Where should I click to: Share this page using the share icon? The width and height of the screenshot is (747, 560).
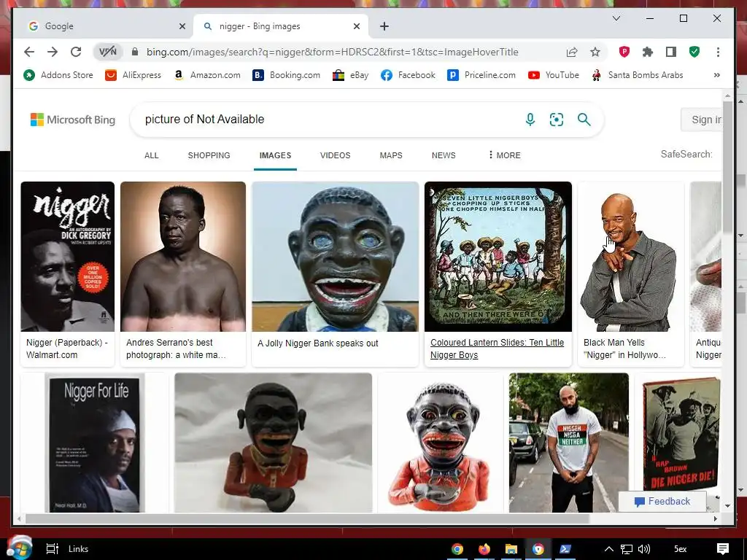click(x=572, y=52)
